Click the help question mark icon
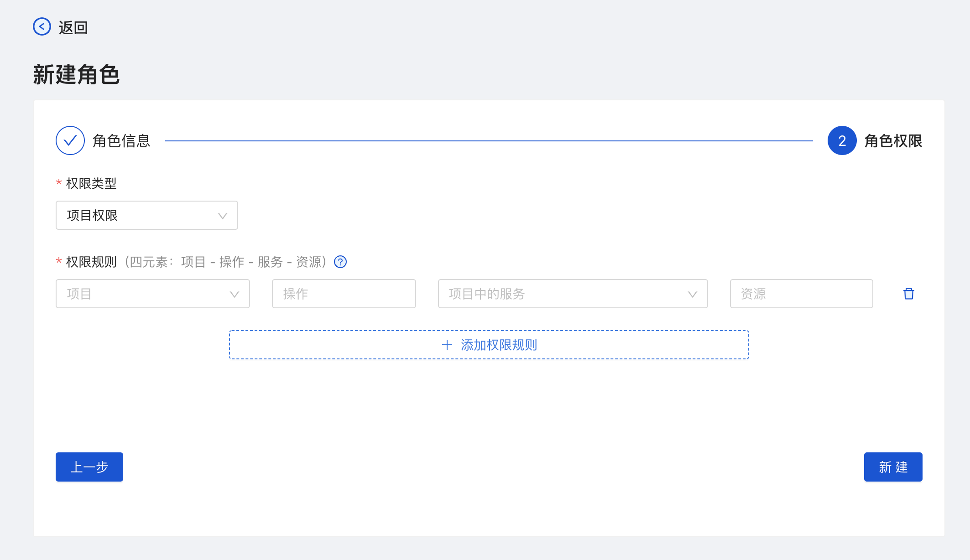 pyautogui.click(x=340, y=262)
